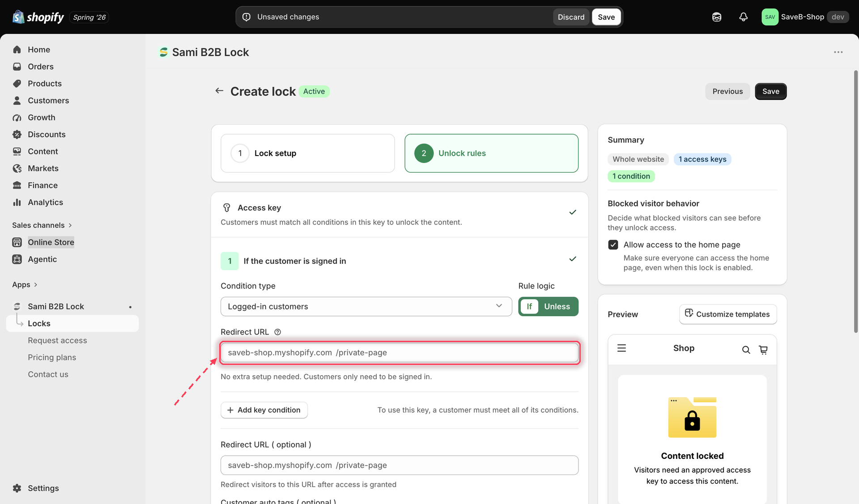Click the optional Redirect URL field
The width and height of the screenshot is (859, 504).
[x=399, y=465]
